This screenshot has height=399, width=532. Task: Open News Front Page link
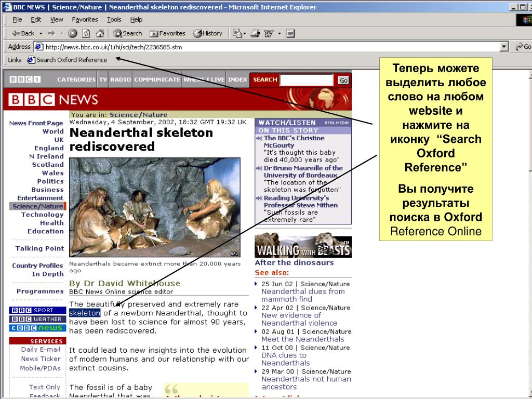tap(36, 123)
